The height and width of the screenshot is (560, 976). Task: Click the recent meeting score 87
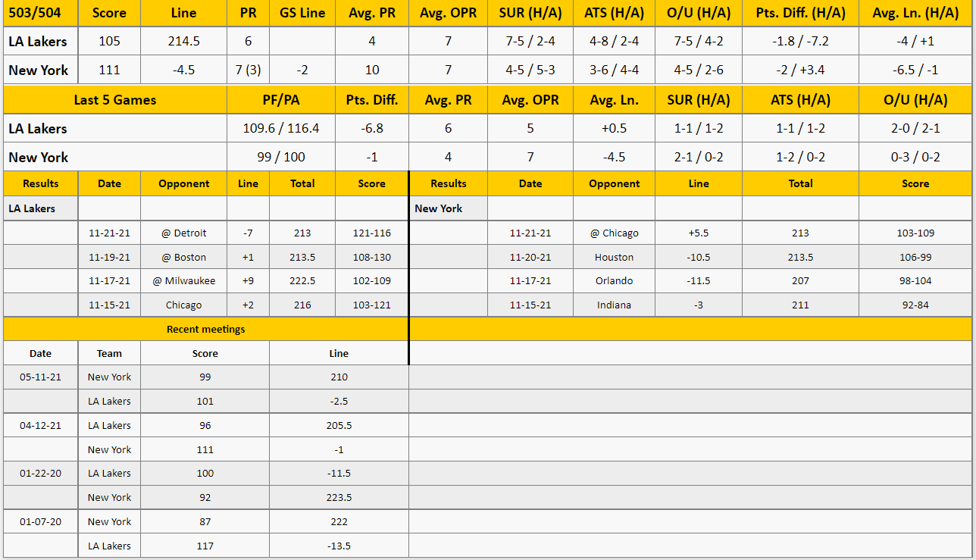pyautogui.click(x=205, y=521)
